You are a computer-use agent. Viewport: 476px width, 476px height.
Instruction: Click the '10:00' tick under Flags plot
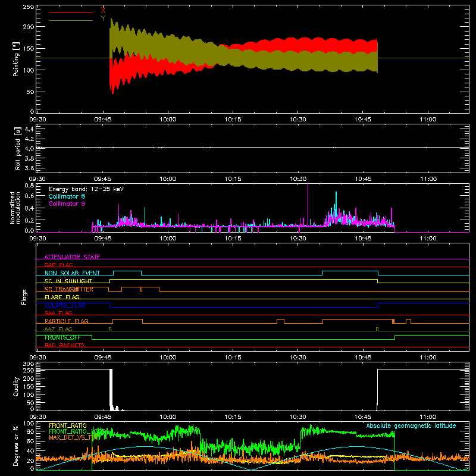coord(168,358)
